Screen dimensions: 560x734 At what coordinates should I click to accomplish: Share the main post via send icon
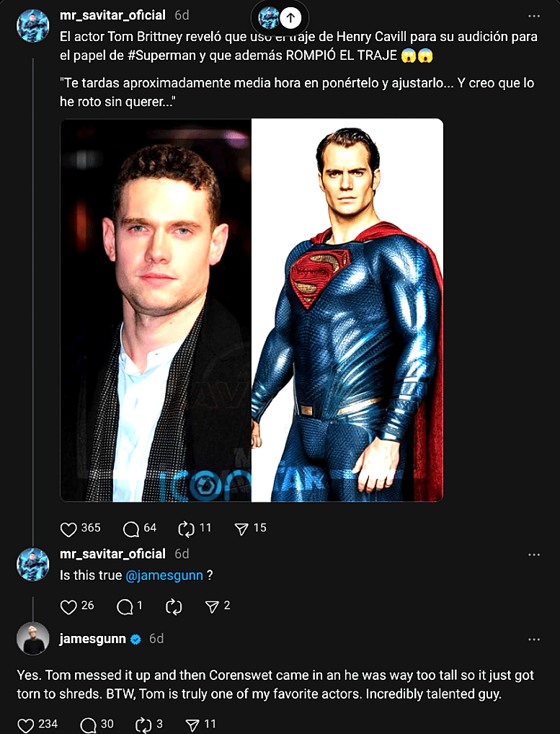[241, 529]
